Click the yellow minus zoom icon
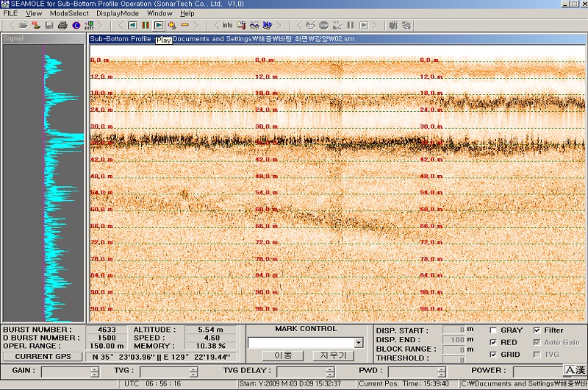 click(x=185, y=25)
